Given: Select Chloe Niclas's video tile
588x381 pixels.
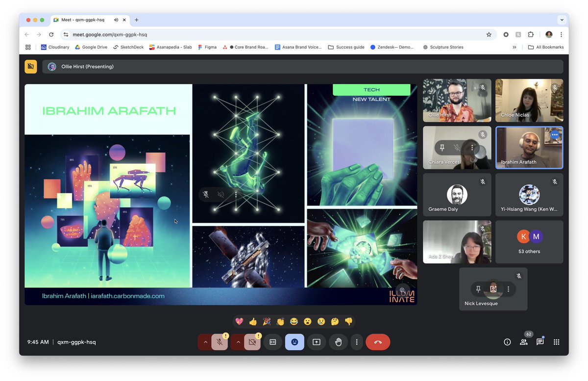Looking at the screenshot, I should coord(529,101).
